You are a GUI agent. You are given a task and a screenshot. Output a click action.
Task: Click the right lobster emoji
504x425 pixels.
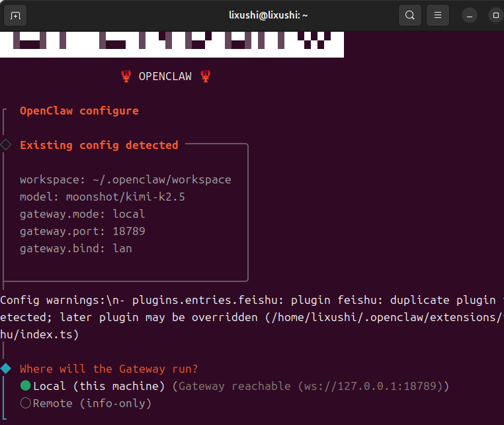click(206, 77)
